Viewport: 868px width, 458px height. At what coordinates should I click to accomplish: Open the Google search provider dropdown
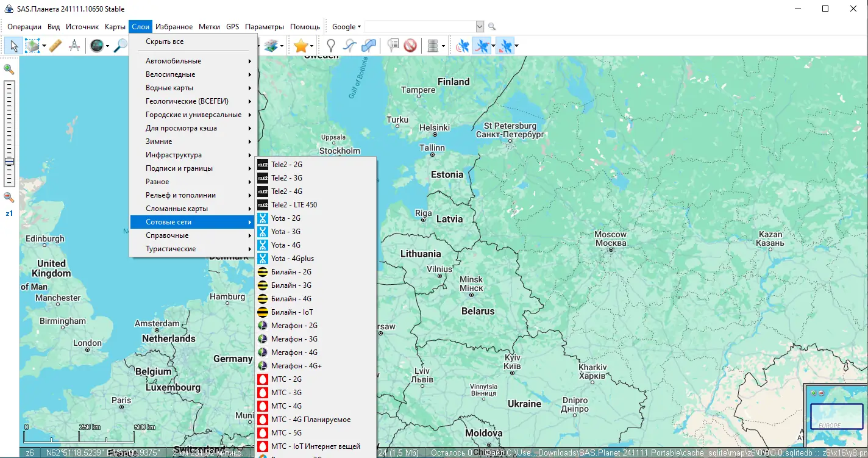point(346,27)
